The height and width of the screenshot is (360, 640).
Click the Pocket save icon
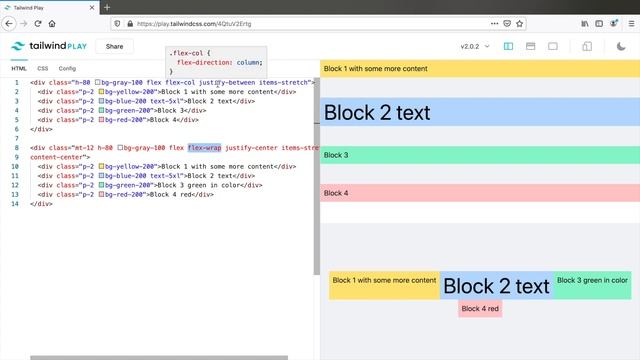click(507, 24)
